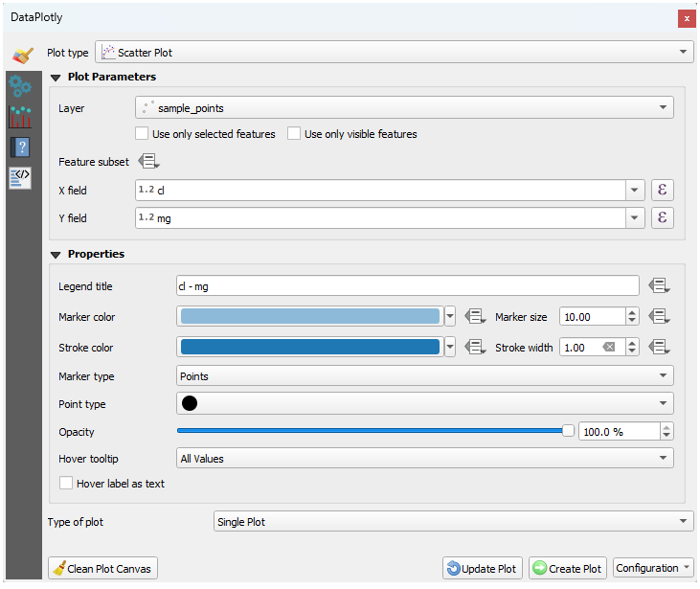This screenshot has height=589, width=700.
Task: Switch to the plot canvas chart tab
Action: [20, 117]
